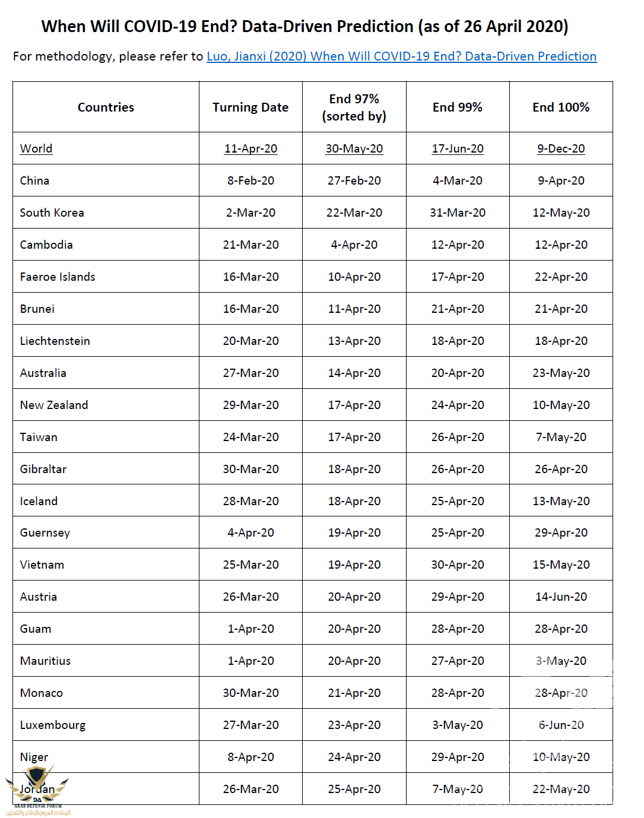644x818 pixels.
Task: Select the South Korea country cell
Action: click(x=52, y=213)
